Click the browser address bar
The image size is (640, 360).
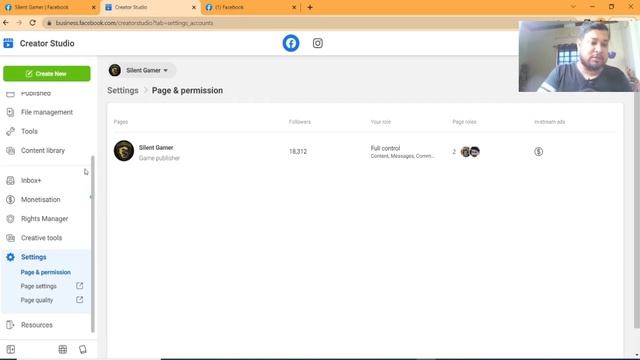[282, 23]
